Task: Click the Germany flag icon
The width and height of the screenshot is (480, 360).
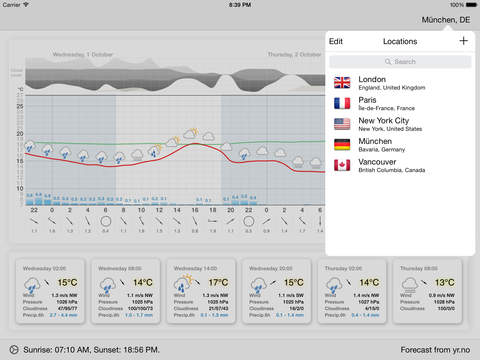Action: pyautogui.click(x=342, y=145)
